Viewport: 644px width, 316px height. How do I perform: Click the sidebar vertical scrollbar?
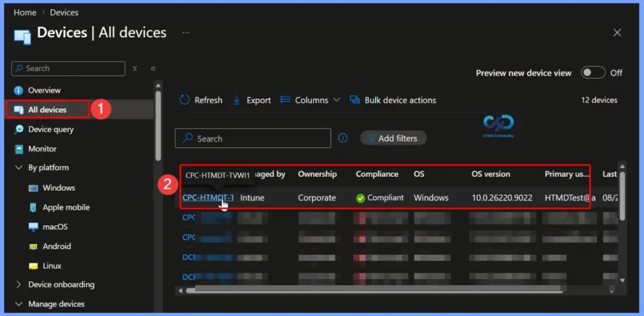pyautogui.click(x=158, y=125)
